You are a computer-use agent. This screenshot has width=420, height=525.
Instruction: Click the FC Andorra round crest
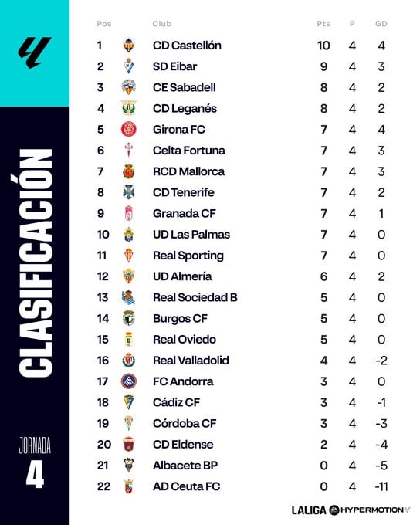(x=129, y=381)
